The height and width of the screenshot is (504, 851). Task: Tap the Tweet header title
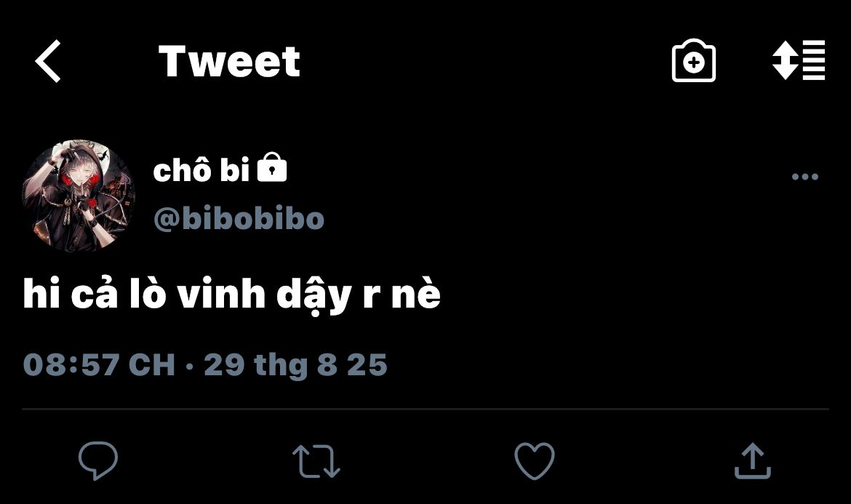pos(229,61)
